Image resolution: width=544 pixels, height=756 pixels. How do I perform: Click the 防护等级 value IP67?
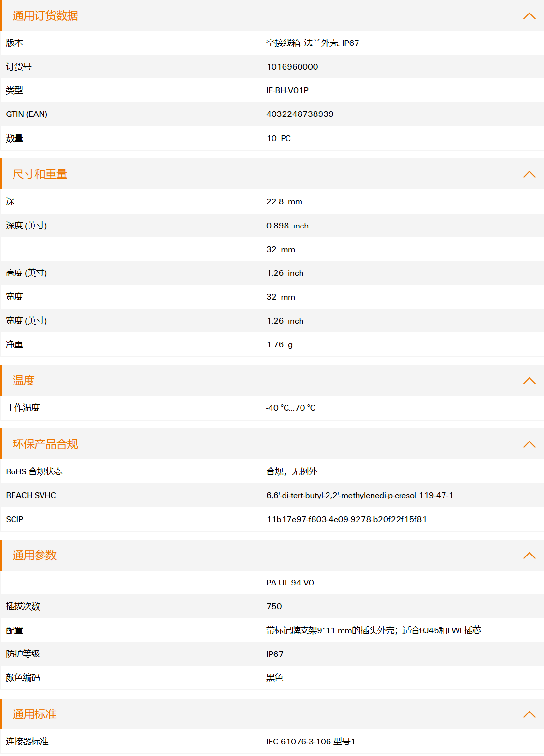(x=275, y=654)
